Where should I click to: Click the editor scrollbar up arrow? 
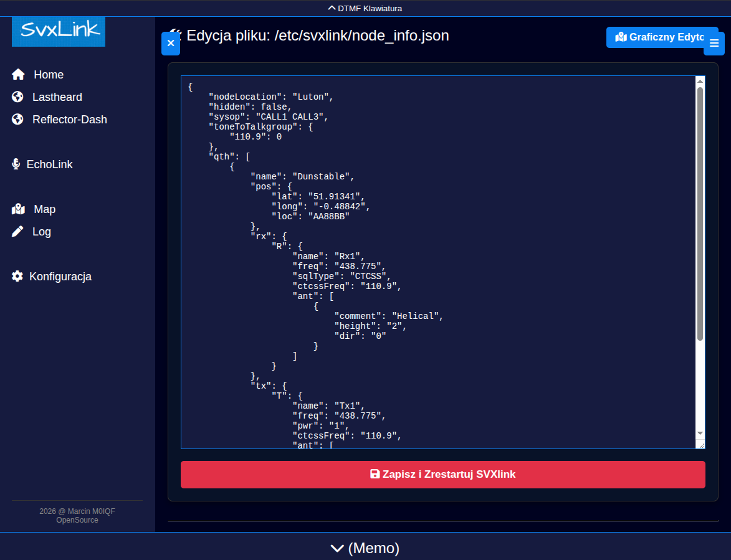(x=700, y=82)
